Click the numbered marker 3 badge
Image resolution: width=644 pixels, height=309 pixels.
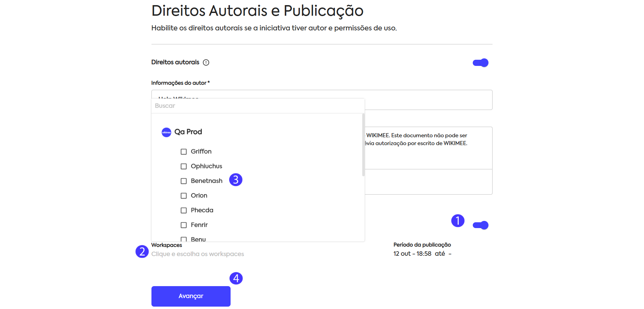pos(235,180)
